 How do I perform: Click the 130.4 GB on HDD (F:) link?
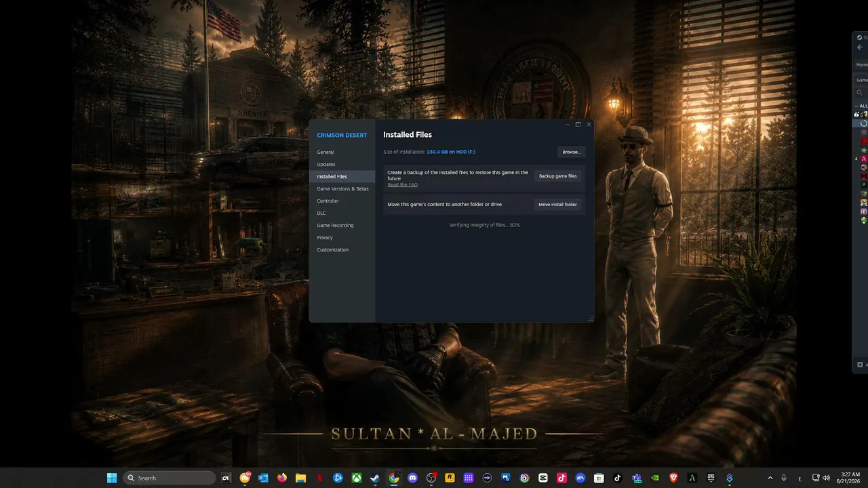pos(451,152)
